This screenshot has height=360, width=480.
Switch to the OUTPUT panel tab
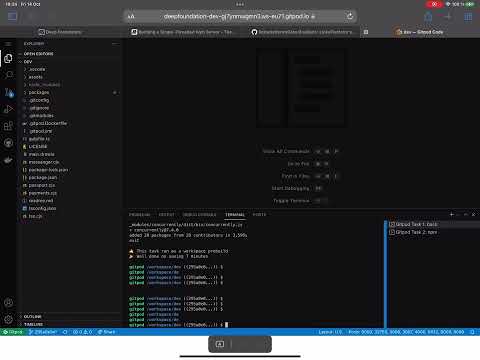point(166,215)
